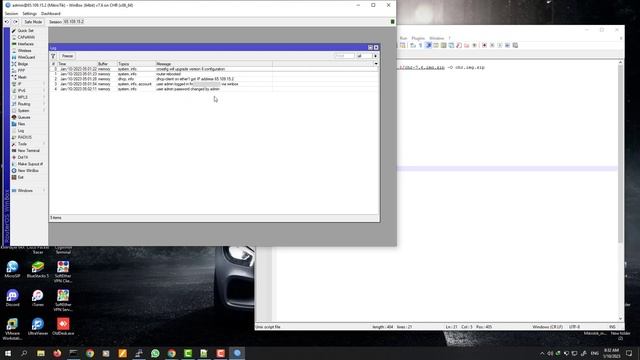640x360 pixels.
Task: Click the WhatsApp taskbar icon
Action: coord(155,353)
